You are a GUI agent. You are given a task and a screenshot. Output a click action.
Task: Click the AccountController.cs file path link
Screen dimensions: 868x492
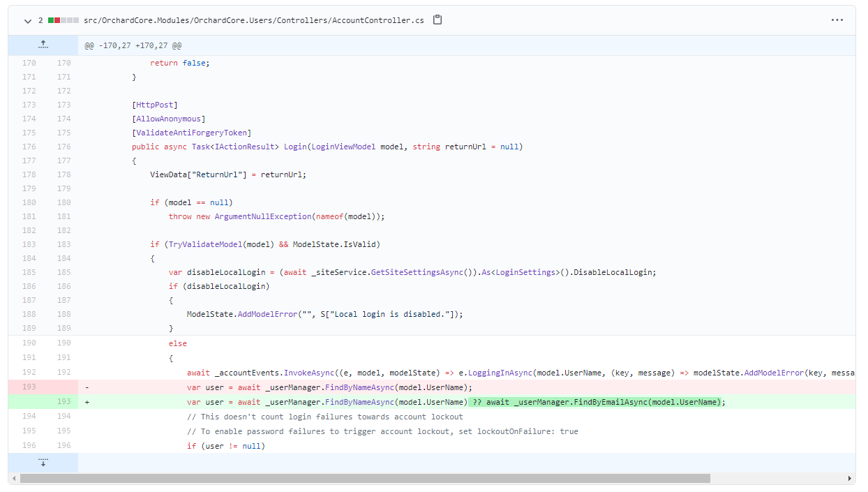pyautogui.click(x=253, y=21)
